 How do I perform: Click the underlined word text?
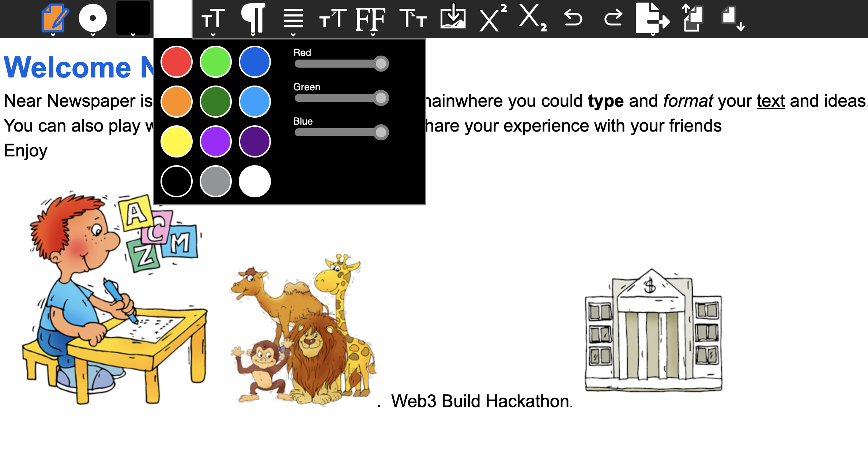click(x=771, y=101)
